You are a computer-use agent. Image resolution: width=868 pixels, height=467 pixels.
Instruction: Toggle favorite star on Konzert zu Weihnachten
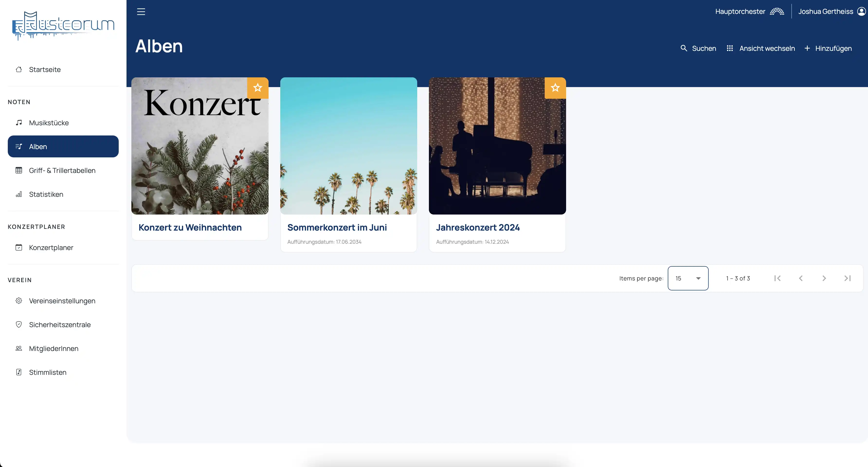click(258, 88)
